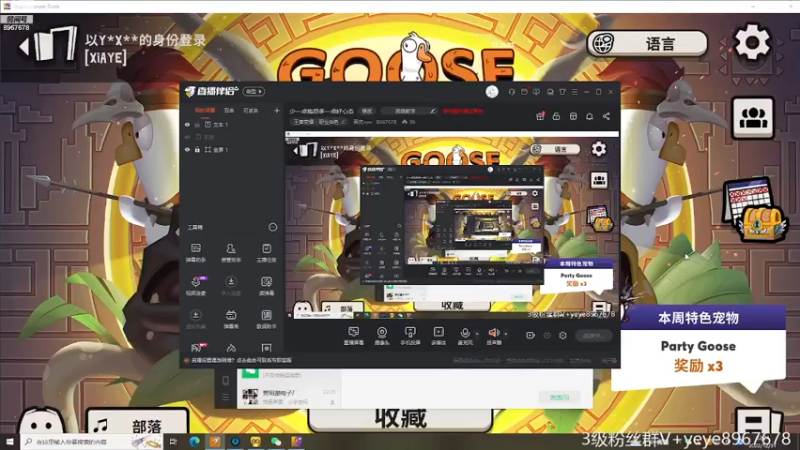Open the Party Goose featured pet card

[x=698, y=348]
